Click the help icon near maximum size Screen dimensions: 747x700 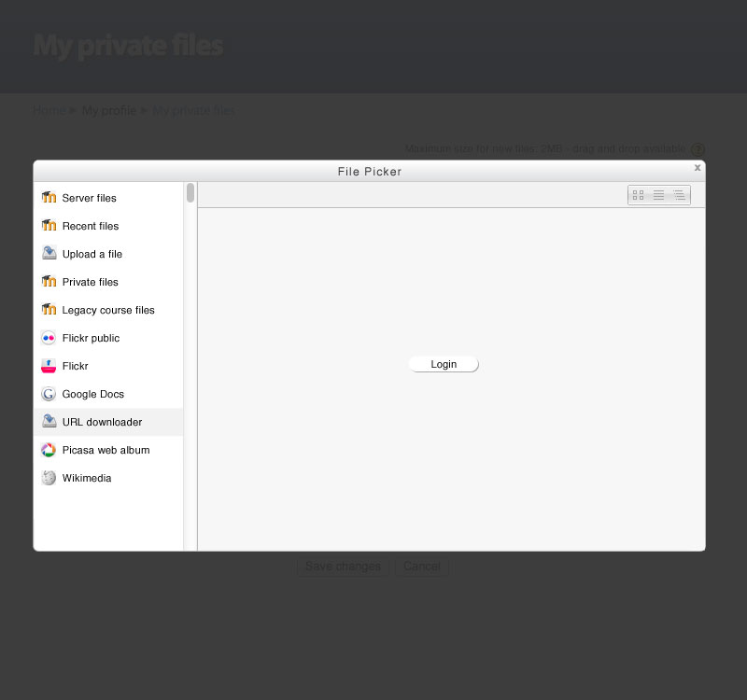pyautogui.click(x=698, y=149)
